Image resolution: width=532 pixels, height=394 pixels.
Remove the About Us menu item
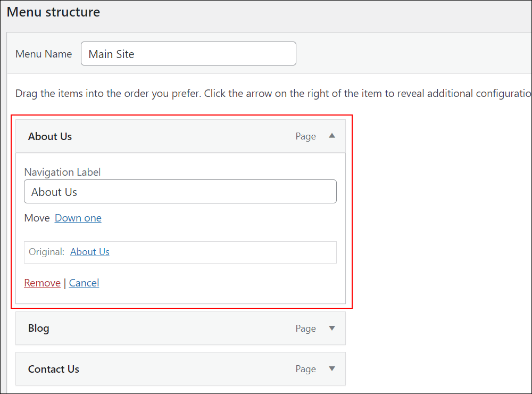coord(43,283)
